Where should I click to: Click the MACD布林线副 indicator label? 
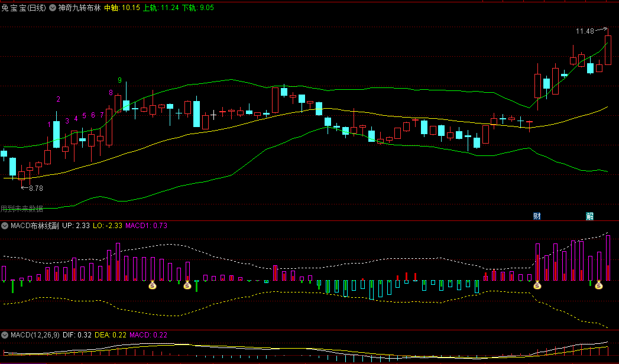[x=35, y=226]
